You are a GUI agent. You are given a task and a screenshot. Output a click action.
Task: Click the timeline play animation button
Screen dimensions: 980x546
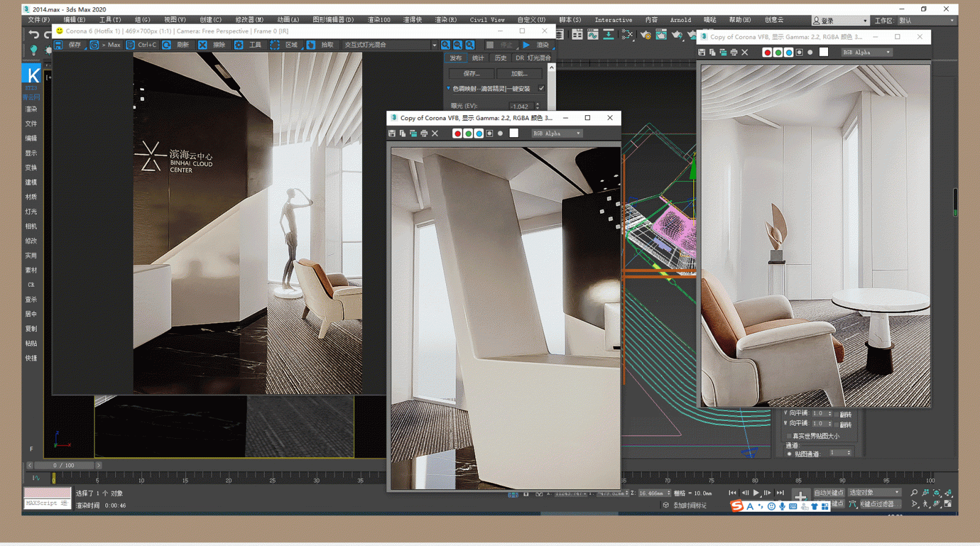pyautogui.click(x=756, y=493)
